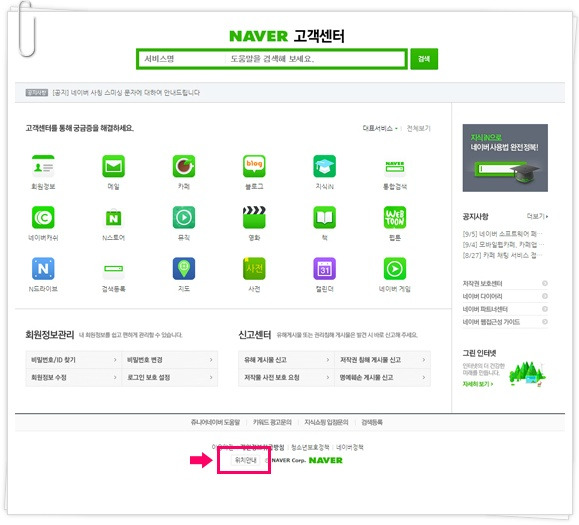Open 키워드 광고문의 footer link
This screenshot has width=579, height=525.
point(272,422)
